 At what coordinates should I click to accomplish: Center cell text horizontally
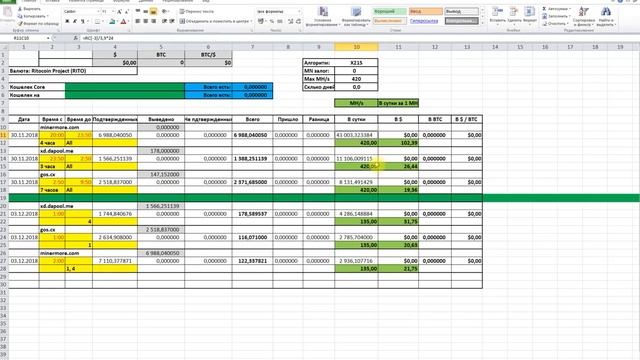[146, 21]
